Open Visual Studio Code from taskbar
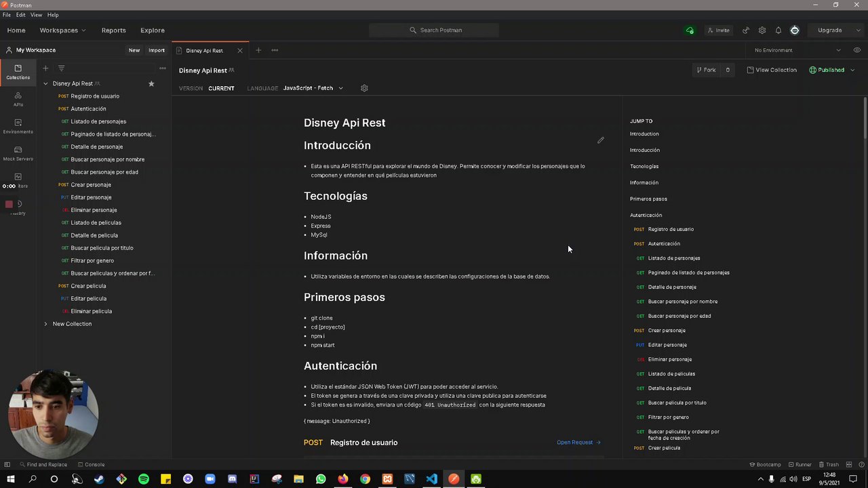The image size is (868, 488). click(x=431, y=479)
